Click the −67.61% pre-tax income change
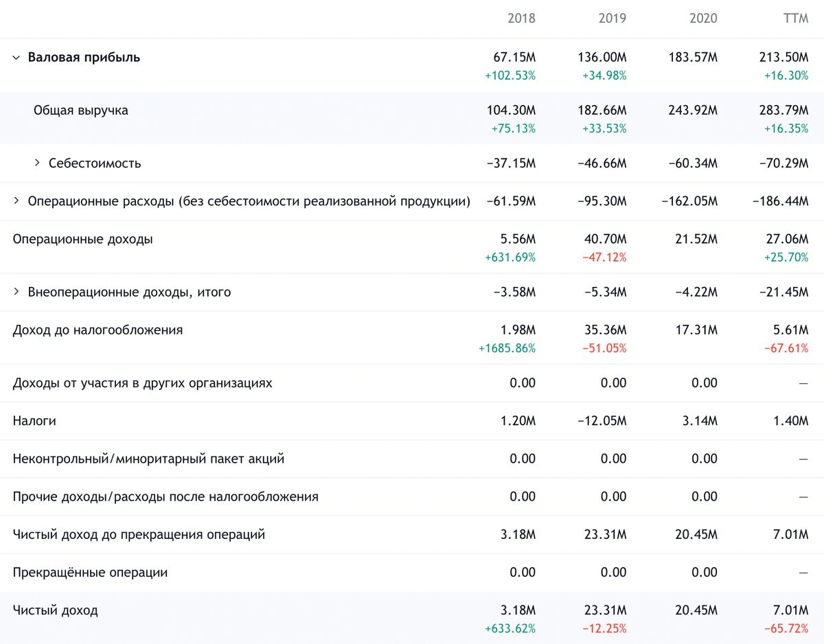Viewport: 824px width, 644px height. (x=786, y=348)
